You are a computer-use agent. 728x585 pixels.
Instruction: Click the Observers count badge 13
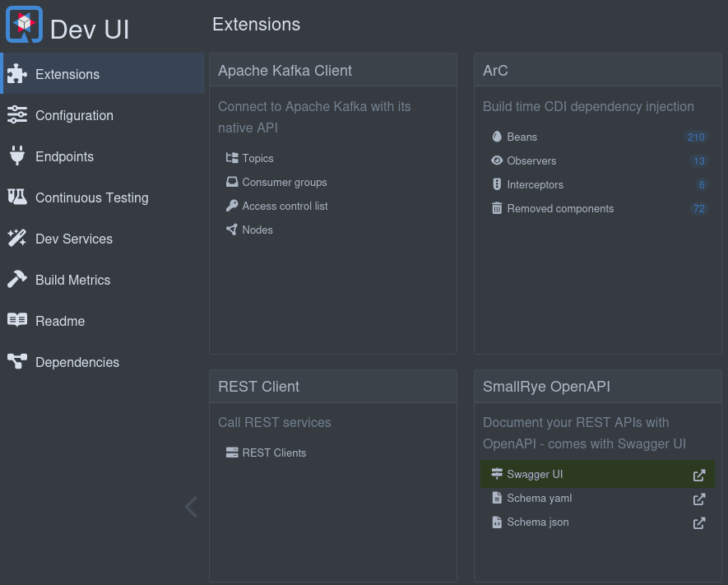(698, 161)
